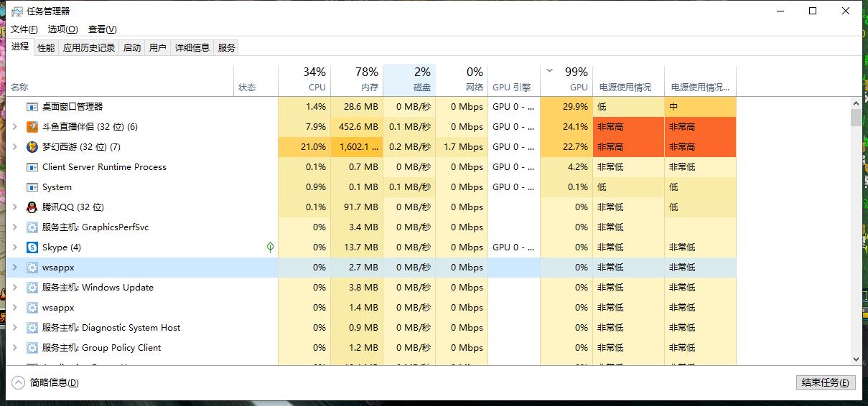The image size is (868, 406).
Task: Click the GraphicsPerfSvc service gear icon
Action: click(x=32, y=227)
